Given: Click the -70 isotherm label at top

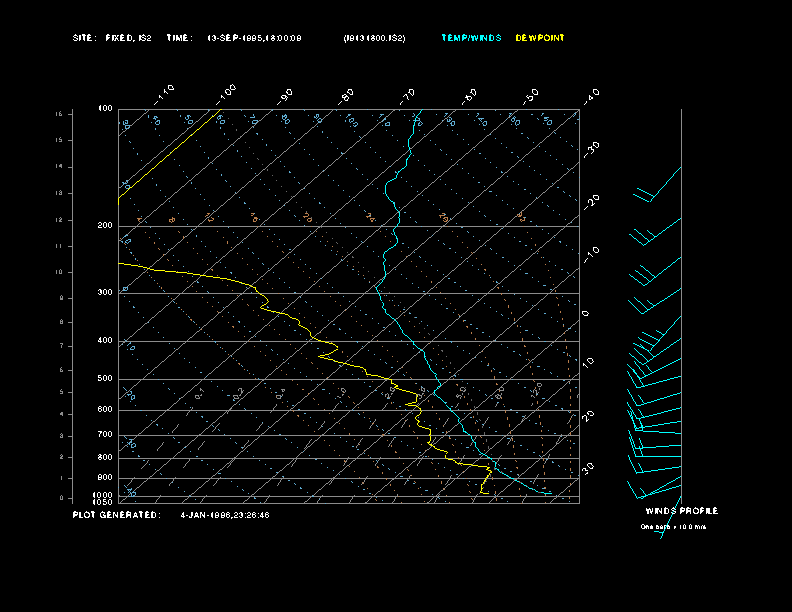Looking at the screenshot, I should click(x=408, y=97).
